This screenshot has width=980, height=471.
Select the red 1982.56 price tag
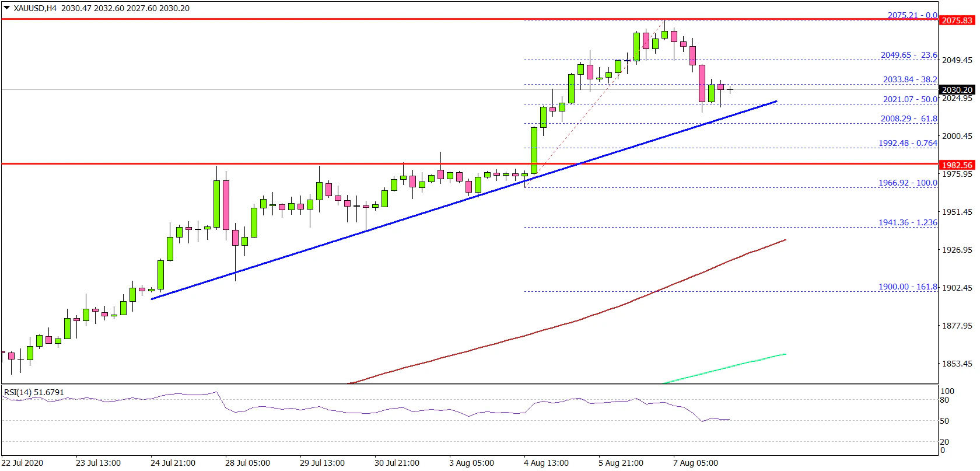click(957, 165)
